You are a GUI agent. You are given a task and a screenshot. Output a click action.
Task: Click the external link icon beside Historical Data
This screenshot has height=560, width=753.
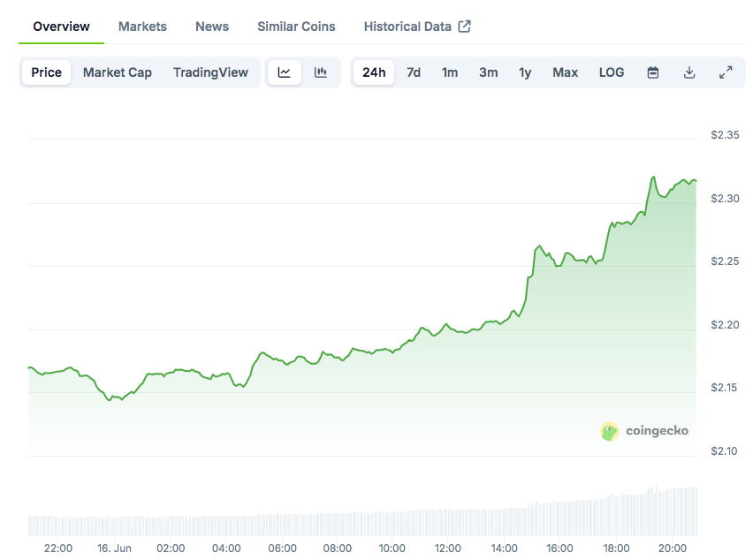[x=465, y=26]
